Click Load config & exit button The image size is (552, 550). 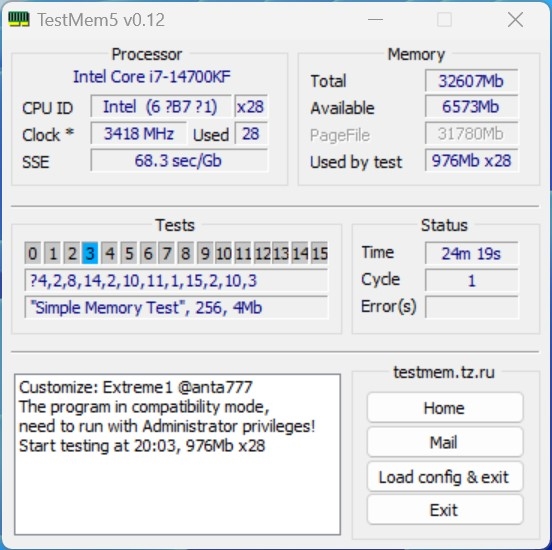pos(445,477)
